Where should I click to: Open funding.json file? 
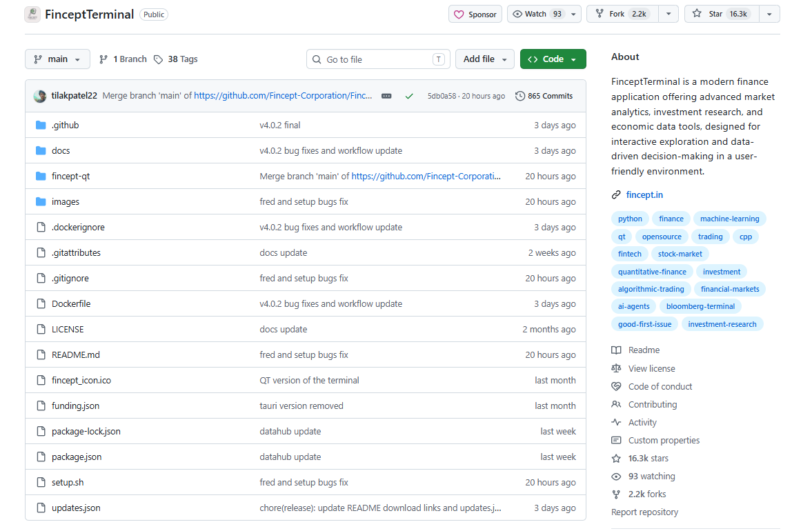(x=76, y=405)
